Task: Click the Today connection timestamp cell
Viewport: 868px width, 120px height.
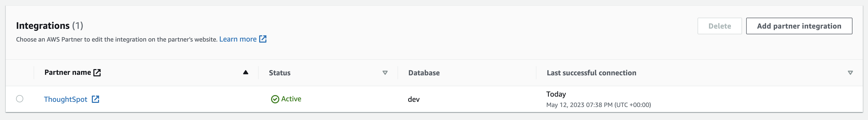Action: tap(556, 94)
